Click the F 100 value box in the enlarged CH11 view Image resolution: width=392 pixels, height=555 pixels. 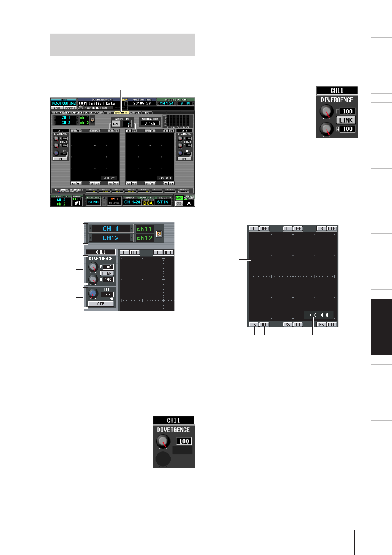[x=108, y=267]
